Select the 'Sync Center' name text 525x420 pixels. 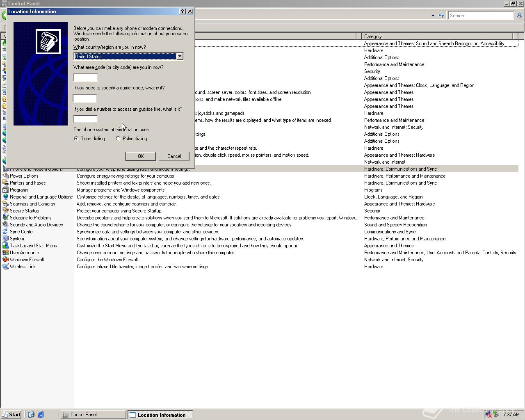(22, 232)
